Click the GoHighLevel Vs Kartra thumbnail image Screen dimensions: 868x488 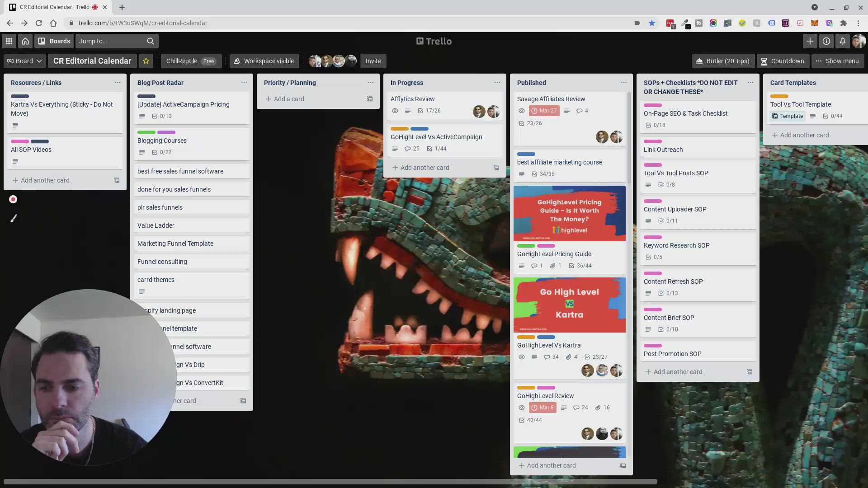[569, 305]
